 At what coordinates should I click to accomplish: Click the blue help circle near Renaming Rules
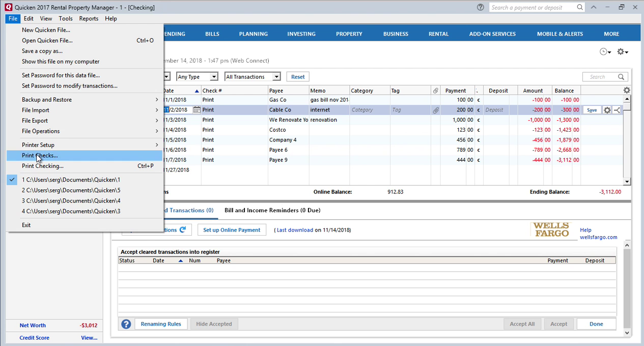point(126,324)
